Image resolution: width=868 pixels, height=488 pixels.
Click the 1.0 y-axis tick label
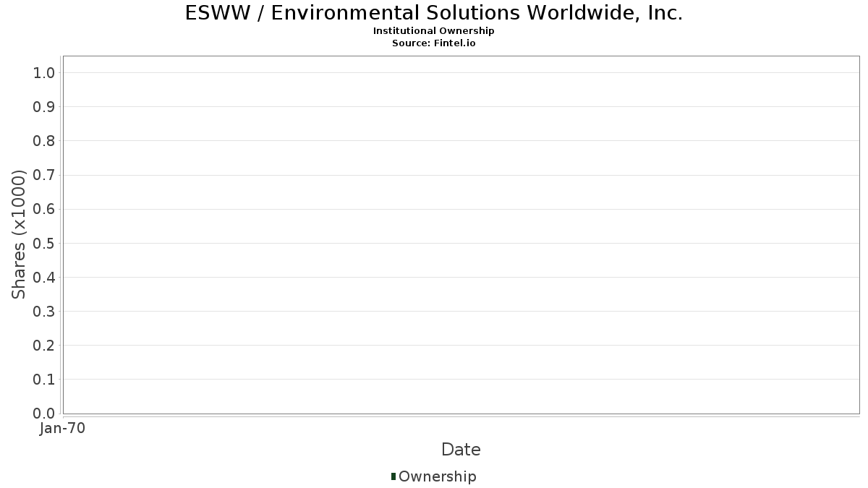[43, 72]
